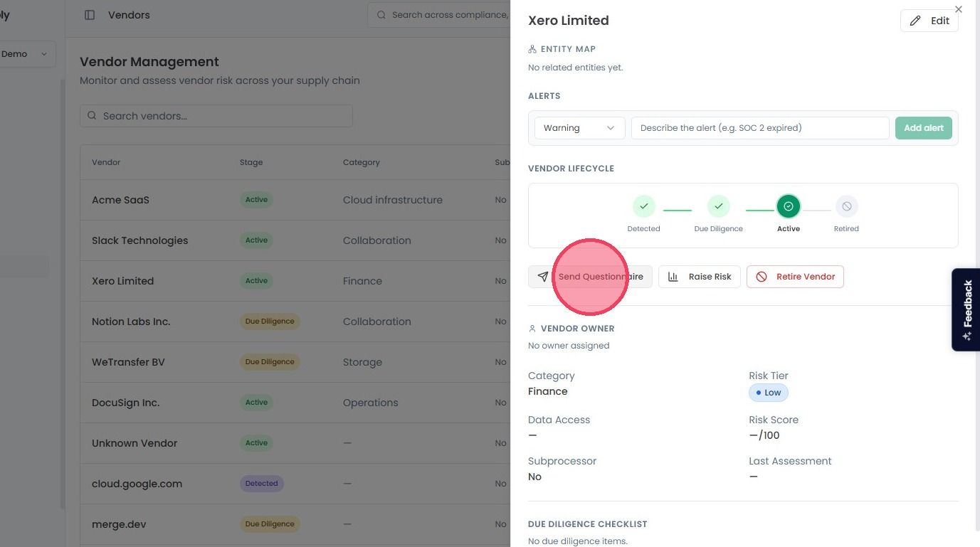Screen dimensions: 980x547
Task: Open the Feedback side tab
Action: [966, 309]
